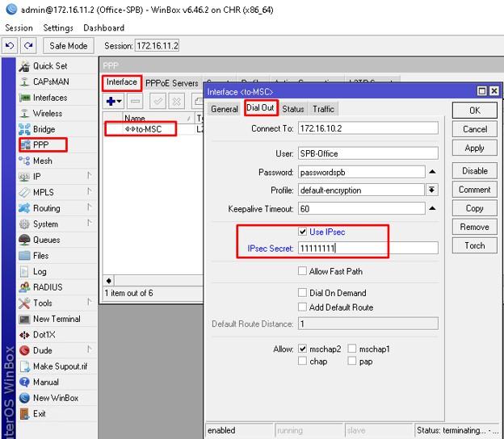Expand the System submenu
Viewport: 504px width, 439px height.
[x=89, y=224]
